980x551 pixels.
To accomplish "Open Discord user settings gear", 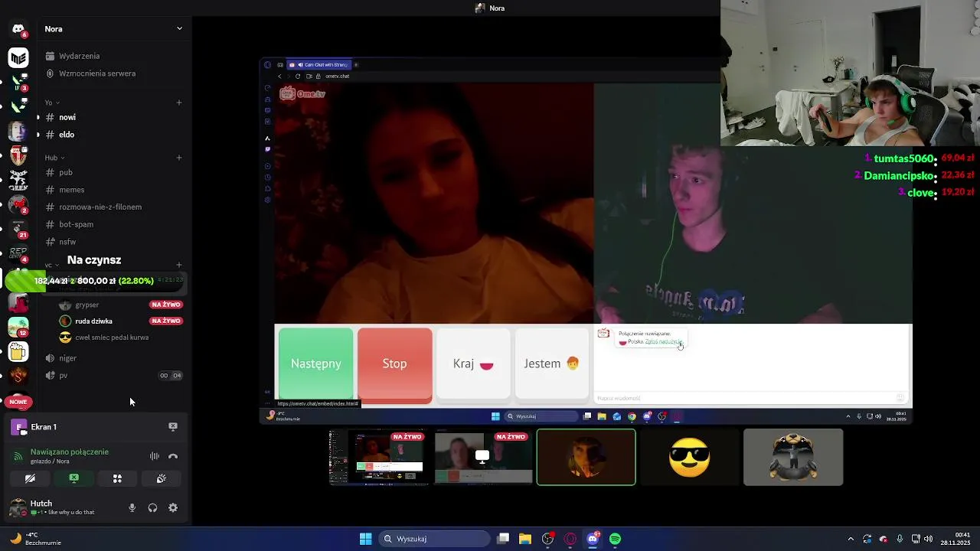I will click(x=173, y=507).
